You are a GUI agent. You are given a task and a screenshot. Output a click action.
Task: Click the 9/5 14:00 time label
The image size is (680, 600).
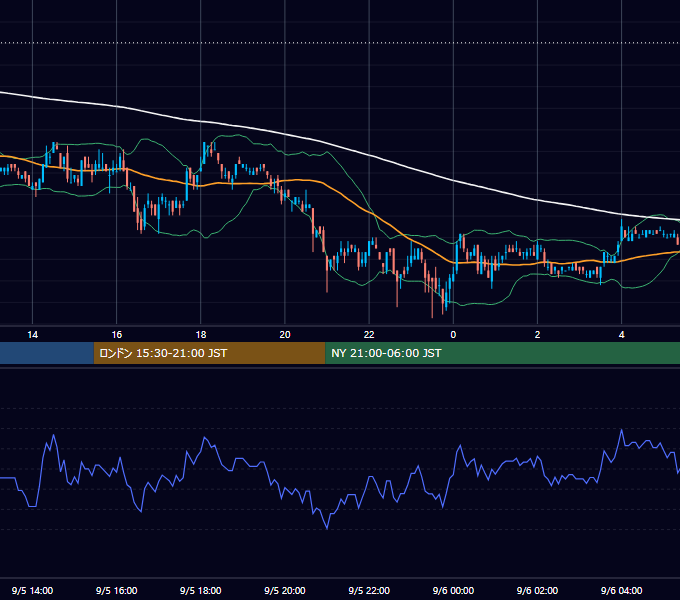click(x=33, y=590)
